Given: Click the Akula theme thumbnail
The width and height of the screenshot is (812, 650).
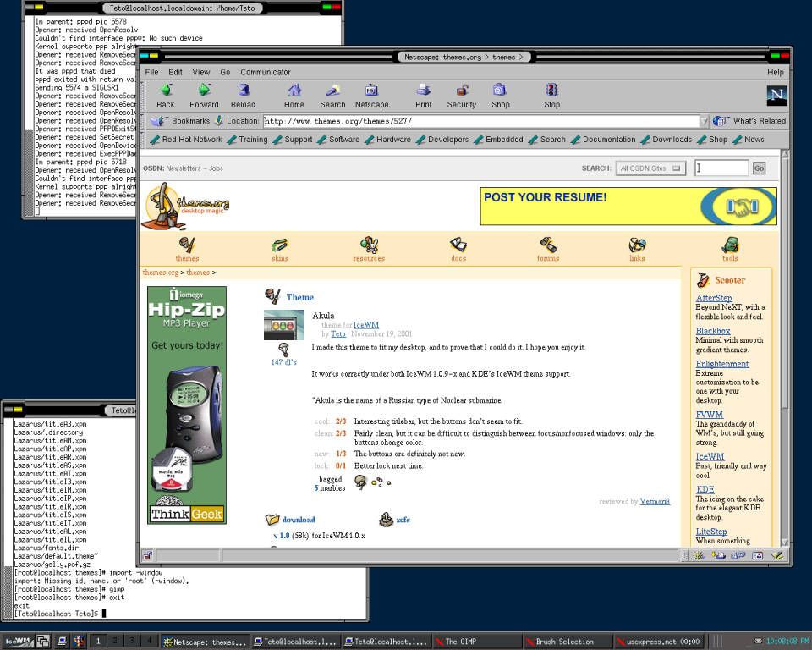Looking at the screenshot, I should pyautogui.click(x=284, y=325).
